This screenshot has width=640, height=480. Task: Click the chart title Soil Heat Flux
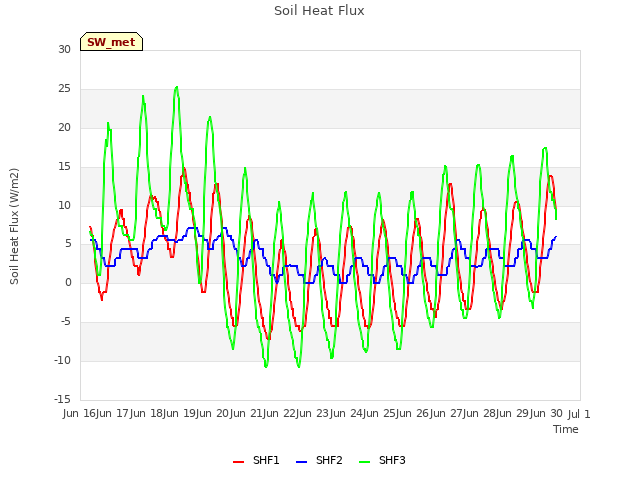pyautogui.click(x=319, y=11)
